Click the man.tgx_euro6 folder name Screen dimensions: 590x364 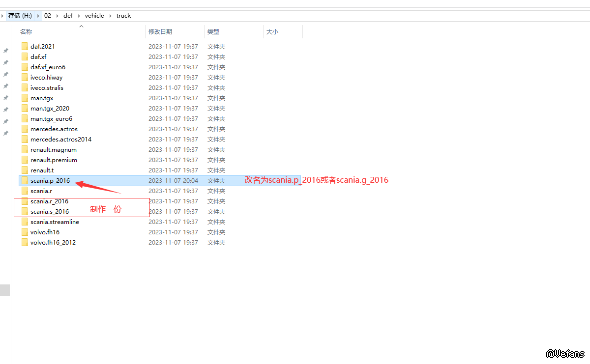(x=52, y=118)
